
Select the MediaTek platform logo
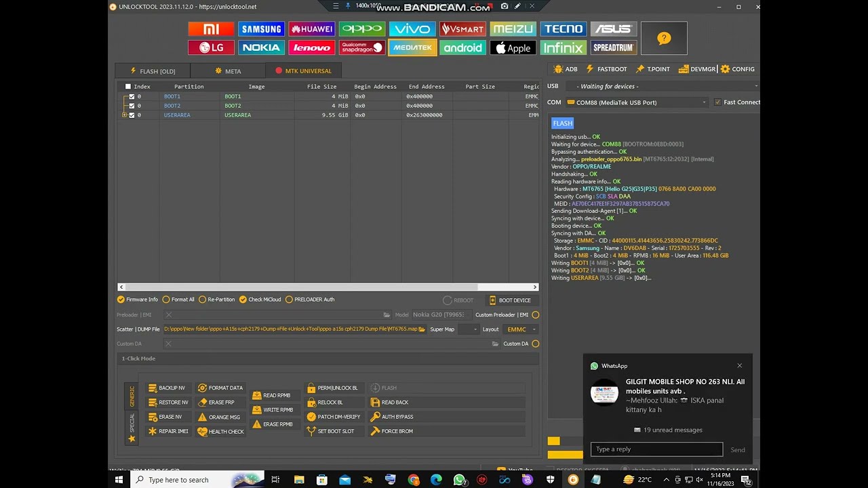point(412,48)
